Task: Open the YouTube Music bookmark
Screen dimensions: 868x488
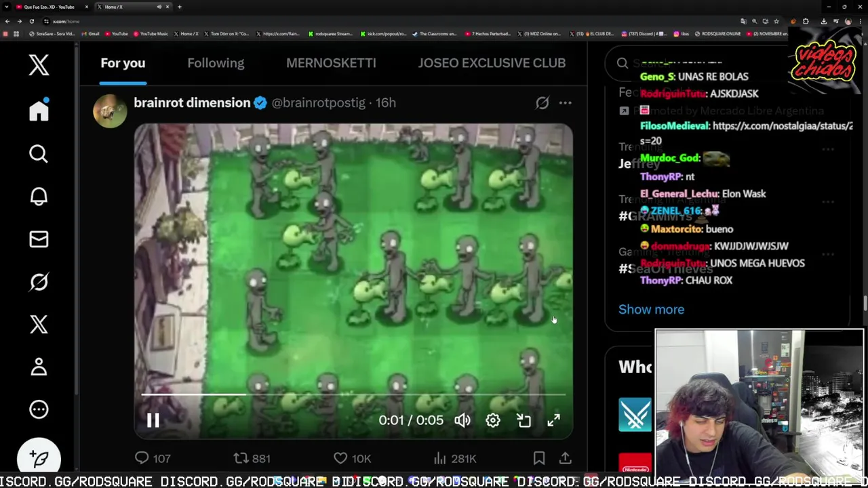Action: [151, 34]
